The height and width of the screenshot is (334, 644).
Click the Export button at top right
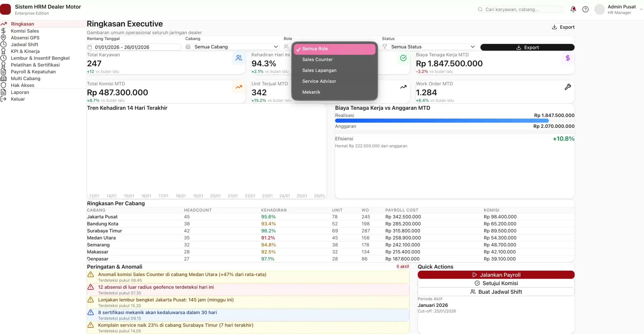564,27
